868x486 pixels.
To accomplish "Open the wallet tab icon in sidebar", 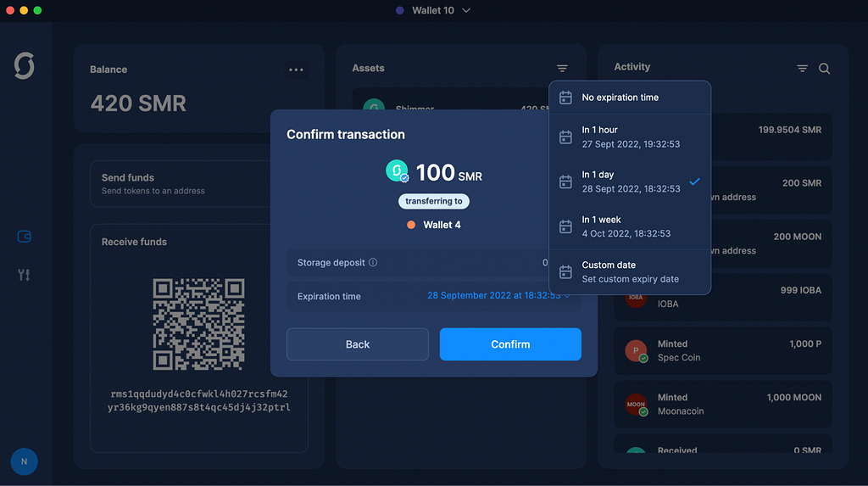I will (x=25, y=237).
